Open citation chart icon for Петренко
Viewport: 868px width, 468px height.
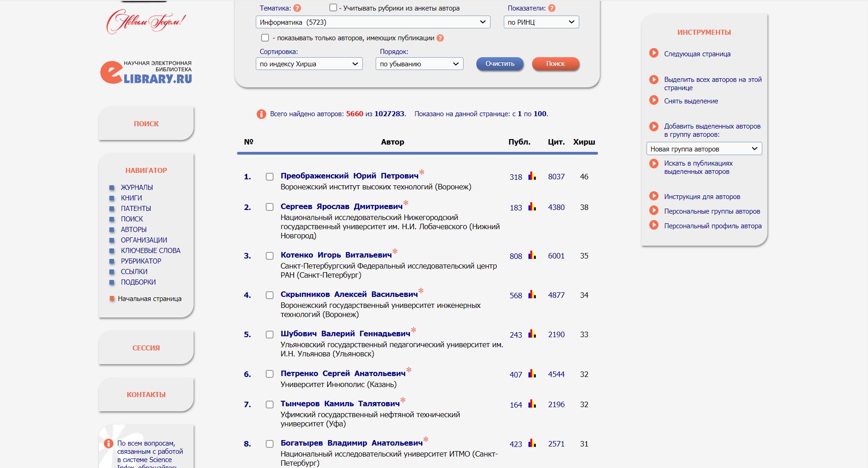tap(532, 374)
